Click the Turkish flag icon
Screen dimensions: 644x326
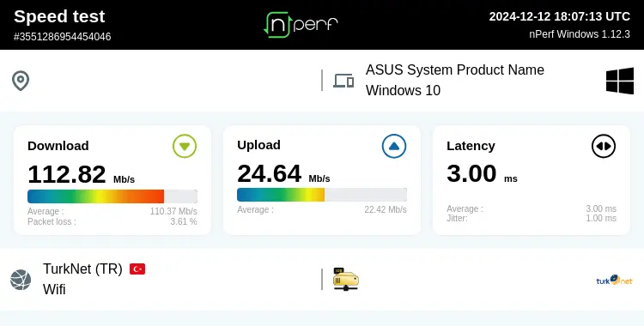pyautogui.click(x=137, y=269)
